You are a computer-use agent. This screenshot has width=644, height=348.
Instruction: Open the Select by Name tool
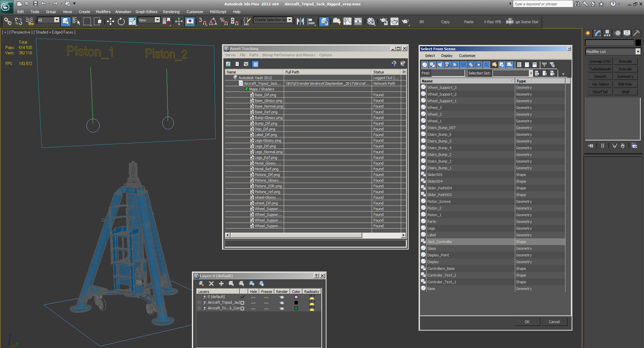pos(76,21)
